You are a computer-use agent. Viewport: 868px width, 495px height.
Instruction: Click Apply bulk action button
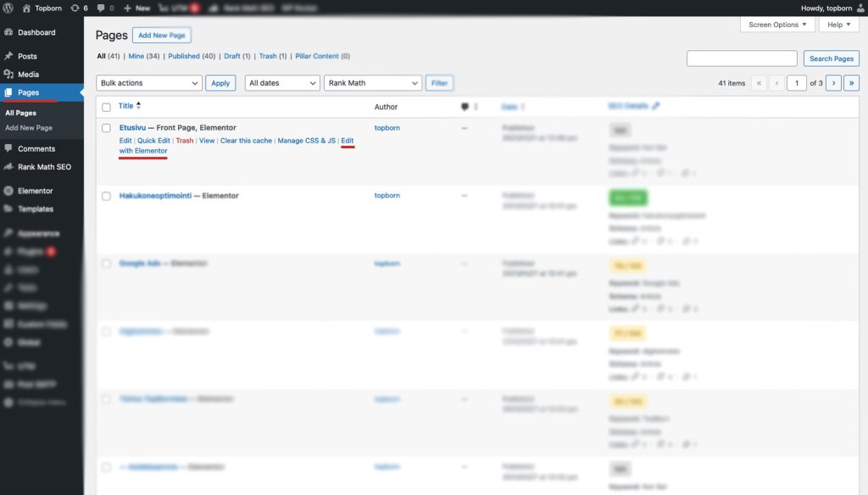pos(220,82)
